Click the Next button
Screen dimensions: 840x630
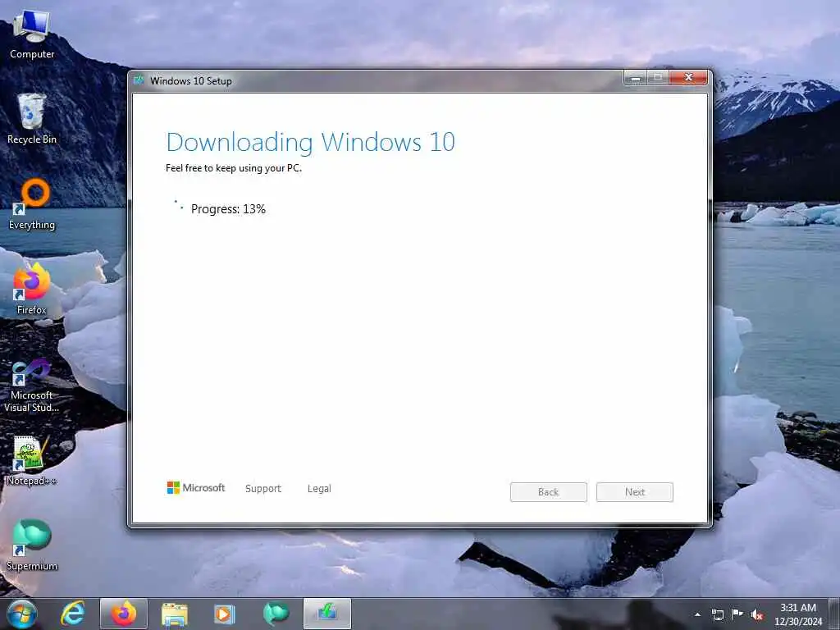point(635,492)
